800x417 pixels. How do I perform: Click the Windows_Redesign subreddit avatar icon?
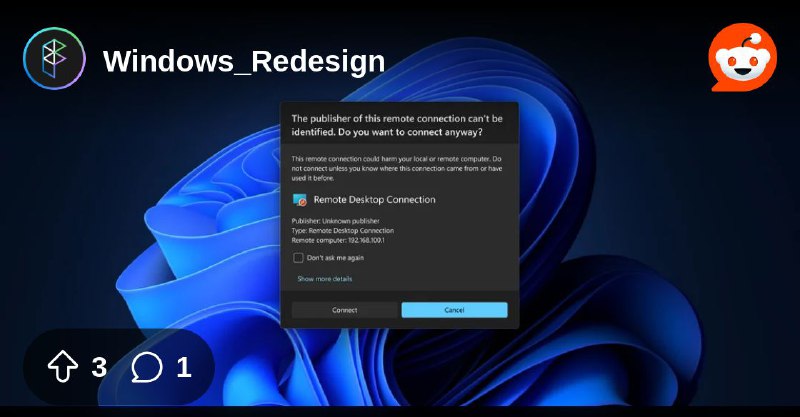pos(55,58)
